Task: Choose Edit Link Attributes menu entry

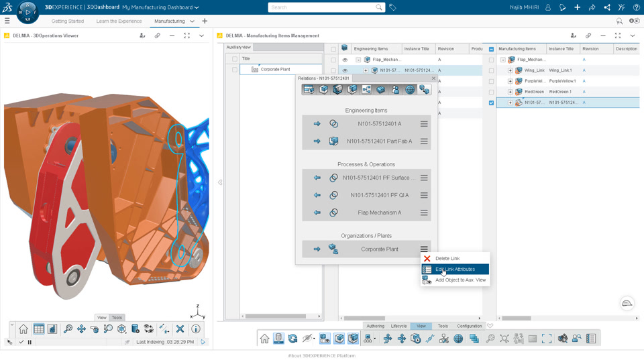Action: 455,269
